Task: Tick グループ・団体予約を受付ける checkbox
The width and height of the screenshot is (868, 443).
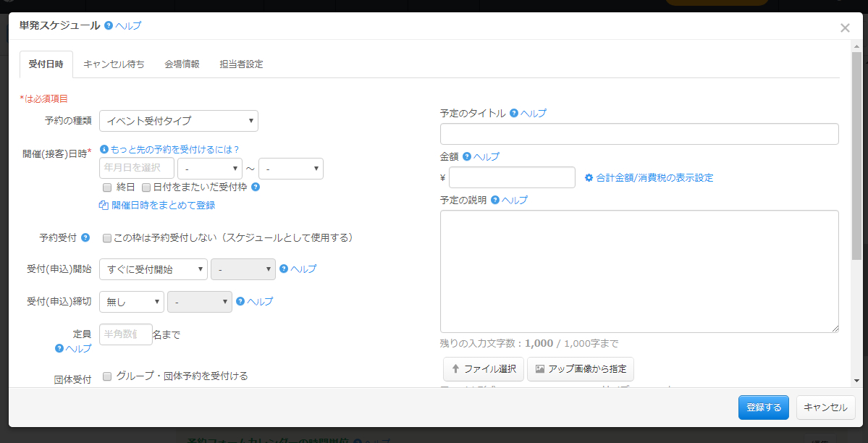Action: click(x=107, y=376)
